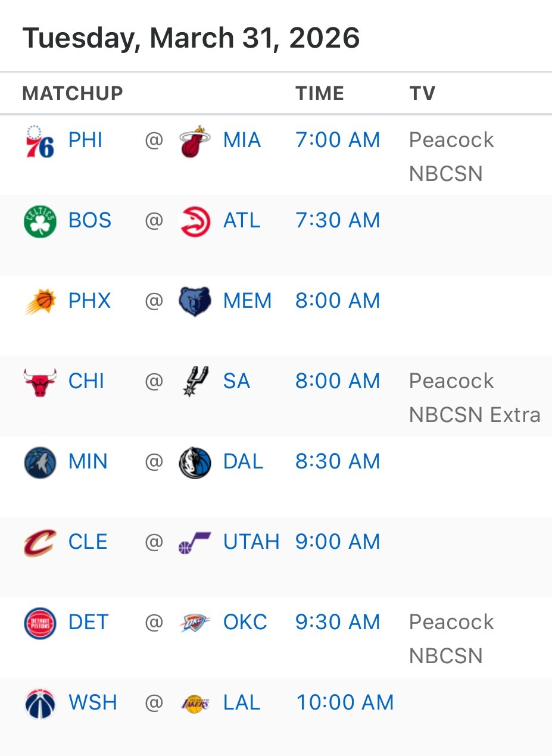Viewport: 552px width, 756px height.
Task: Click the Memphis Grizzlies logo
Action: [195, 301]
